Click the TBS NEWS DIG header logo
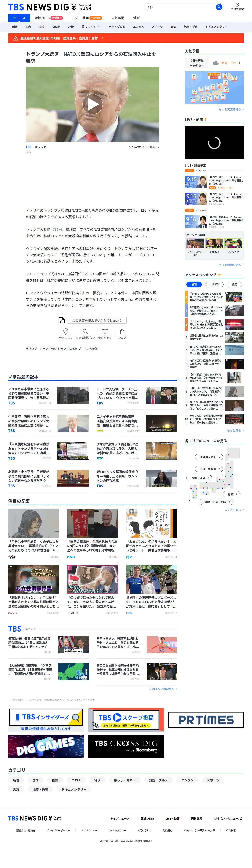The image size is (252, 868). tap(49, 7)
